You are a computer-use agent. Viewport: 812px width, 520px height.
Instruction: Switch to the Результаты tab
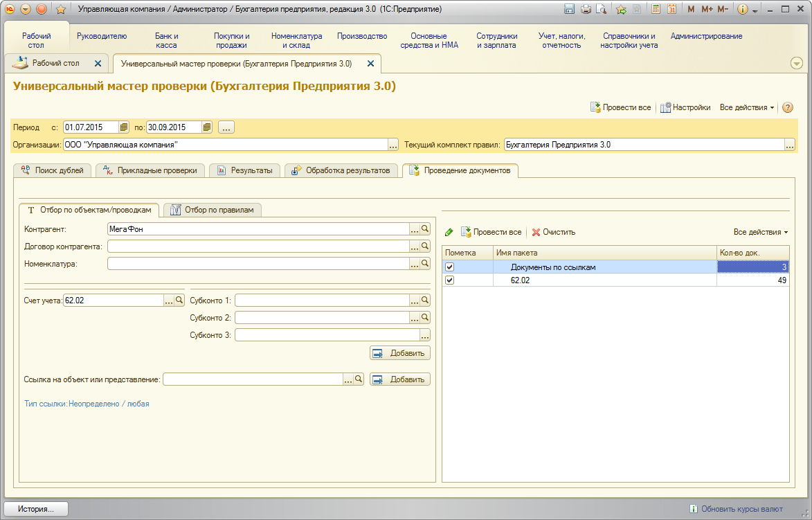244,170
